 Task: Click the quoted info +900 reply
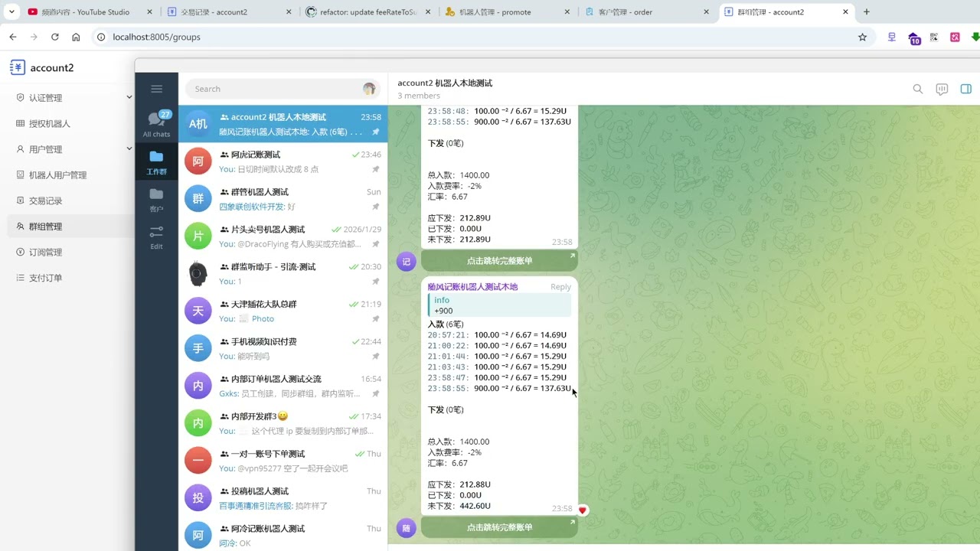[499, 305]
